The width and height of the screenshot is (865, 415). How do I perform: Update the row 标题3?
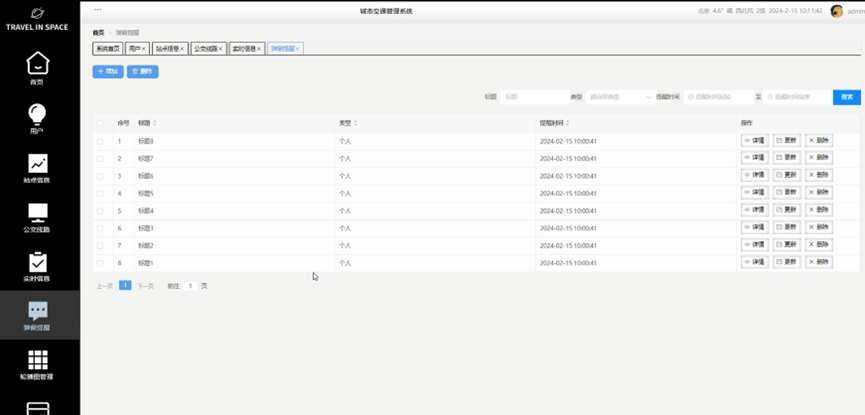pyautogui.click(x=787, y=227)
